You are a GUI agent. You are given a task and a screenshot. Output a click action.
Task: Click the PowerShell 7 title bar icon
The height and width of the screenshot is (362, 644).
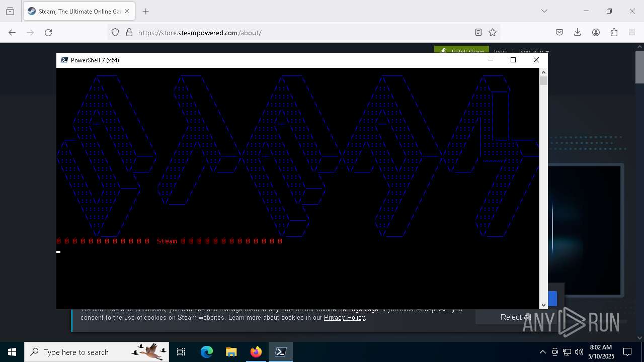64,60
